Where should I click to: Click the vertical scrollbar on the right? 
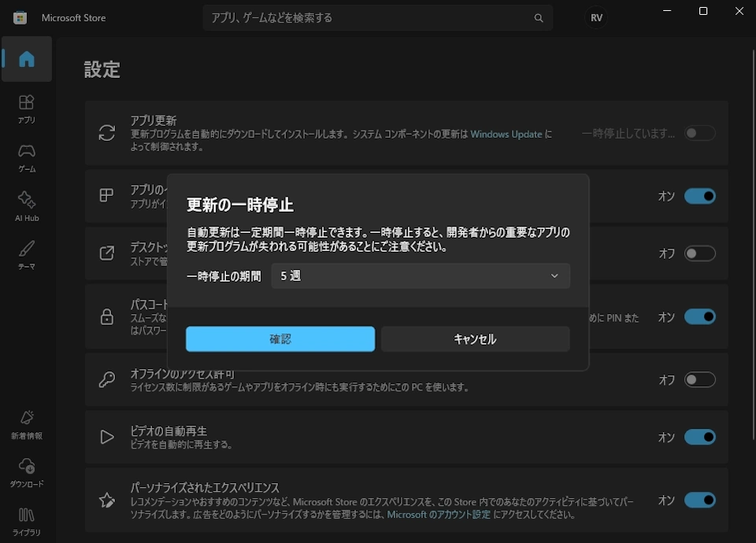coord(753,245)
